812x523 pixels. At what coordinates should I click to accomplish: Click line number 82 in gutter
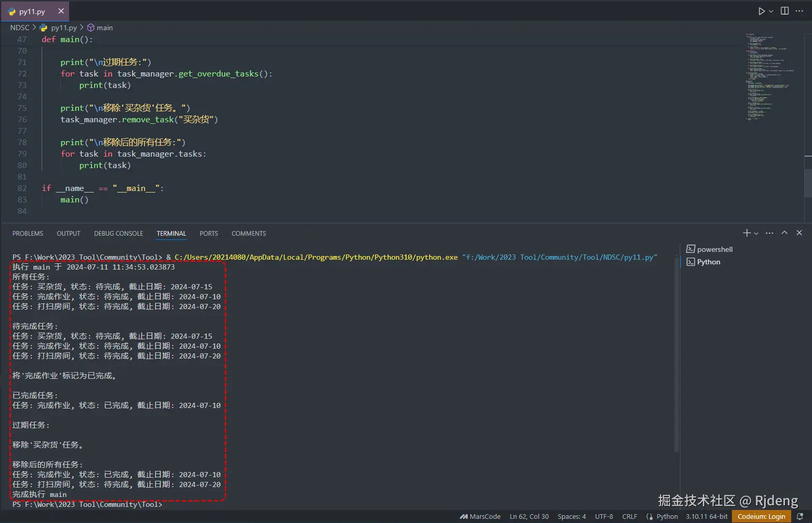click(22, 188)
